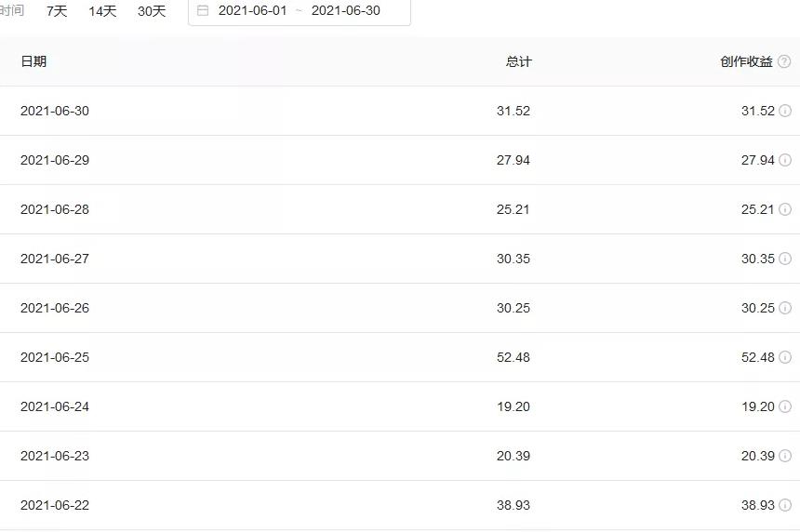Click info icon in the 2021-06-29 row
The height and width of the screenshot is (532, 800).
[785, 160]
